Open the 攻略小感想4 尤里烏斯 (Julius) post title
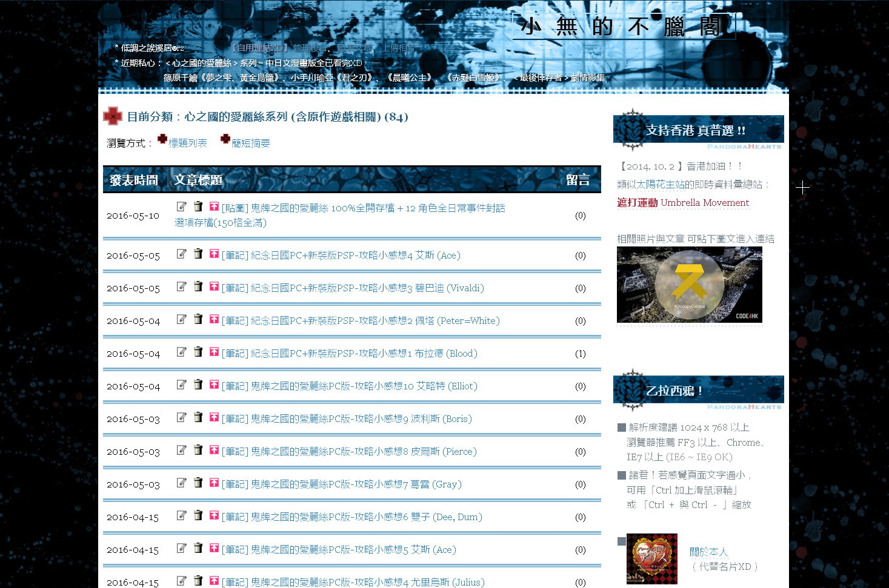Screen dimensions: 889x588 (353, 582)
